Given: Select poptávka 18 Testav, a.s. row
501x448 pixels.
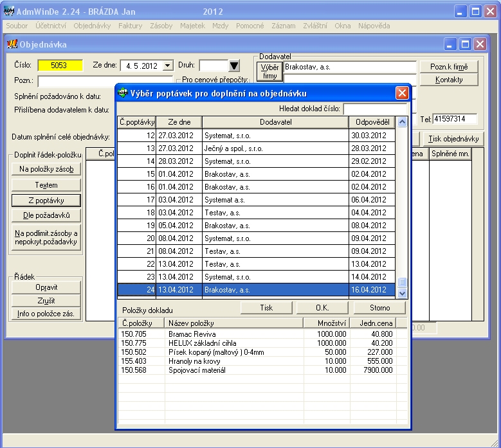Looking at the screenshot, I should point(256,213).
